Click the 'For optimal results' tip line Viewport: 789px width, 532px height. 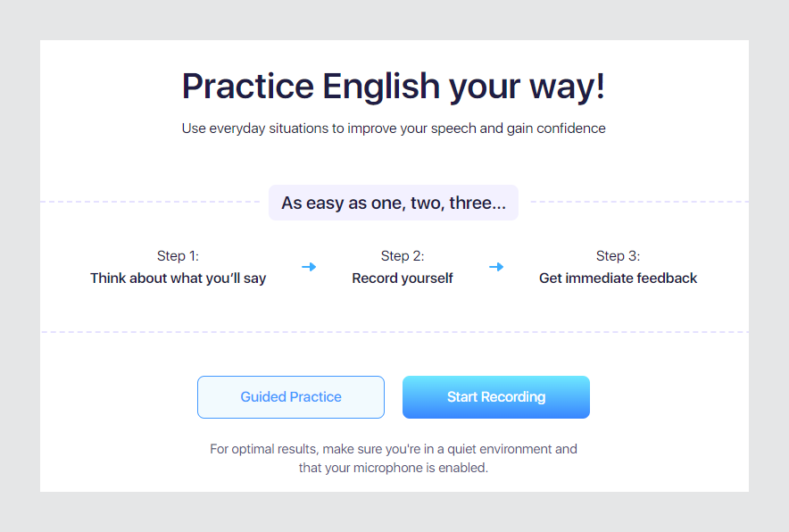pos(394,449)
